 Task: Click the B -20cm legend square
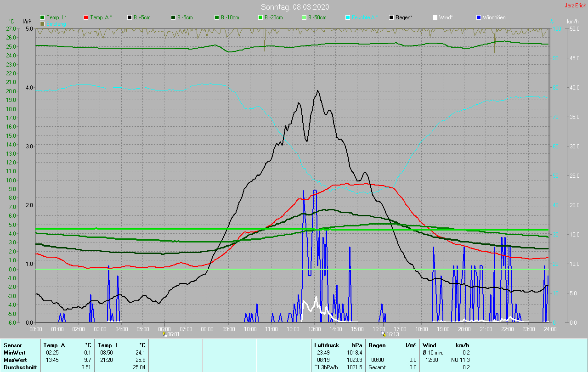[260, 17]
